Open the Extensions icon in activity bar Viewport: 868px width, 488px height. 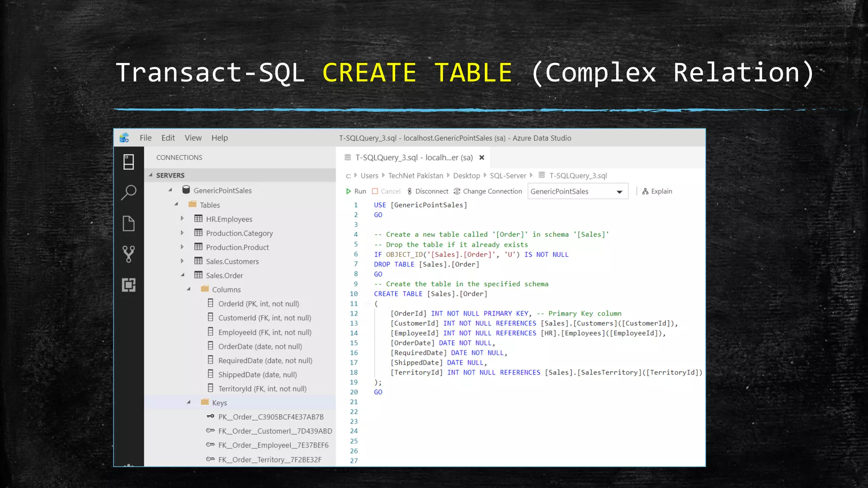pos(128,285)
